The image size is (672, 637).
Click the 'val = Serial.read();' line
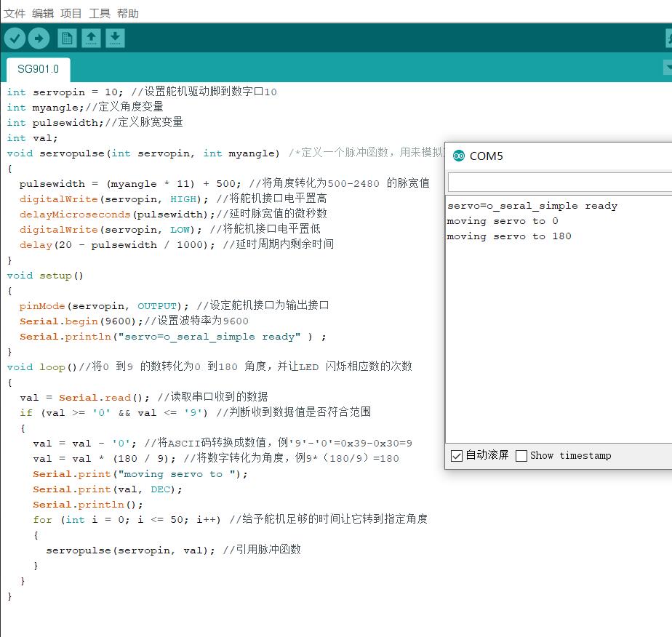143,398
